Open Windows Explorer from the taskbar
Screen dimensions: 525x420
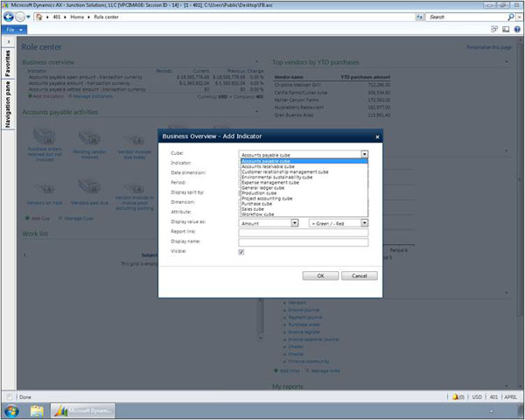point(38,409)
